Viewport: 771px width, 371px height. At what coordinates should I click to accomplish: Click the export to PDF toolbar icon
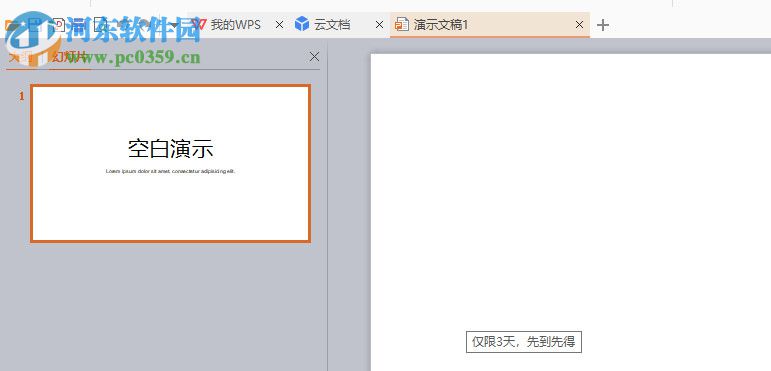pos(59,25)
